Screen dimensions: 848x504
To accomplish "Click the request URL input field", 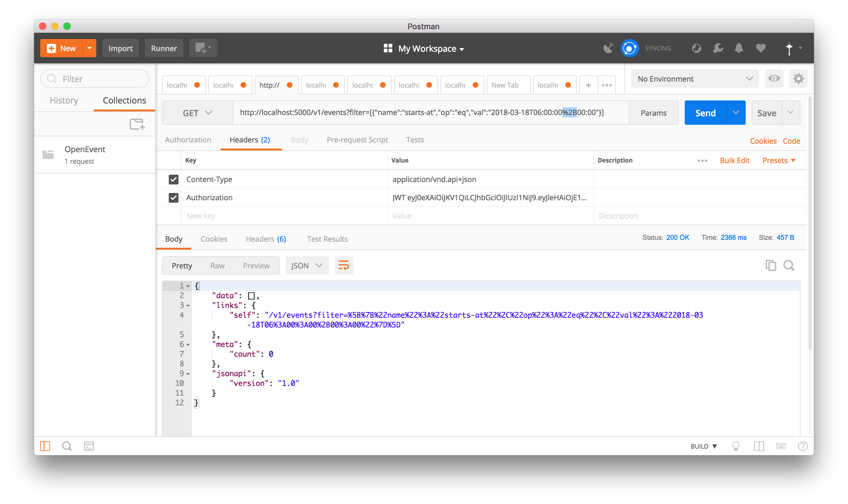I will 430,113.
